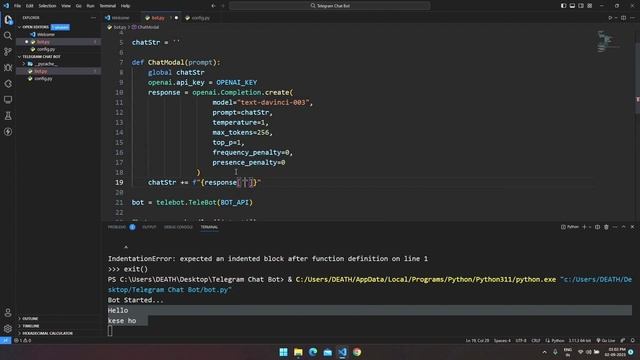Open the Terminal menu
This screenshot has height=360, width=640.
pyautogui.click(x=108, y=6)
